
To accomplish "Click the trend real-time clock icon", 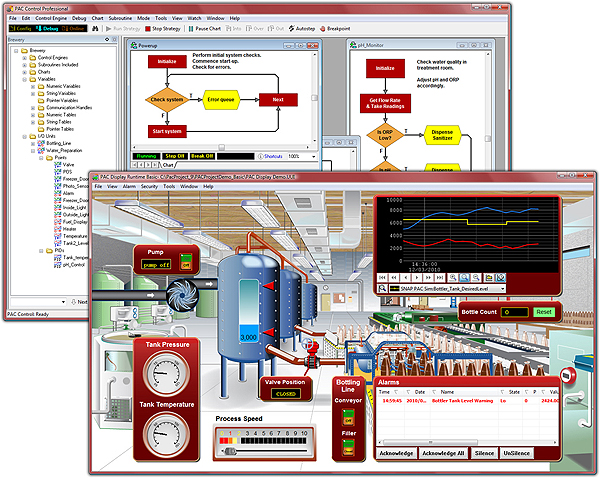I will point(501,277).
